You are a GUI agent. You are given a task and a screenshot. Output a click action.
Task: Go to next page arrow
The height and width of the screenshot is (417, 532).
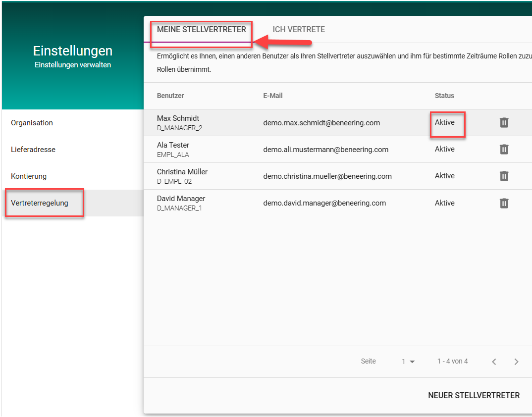tap(516, 362)
